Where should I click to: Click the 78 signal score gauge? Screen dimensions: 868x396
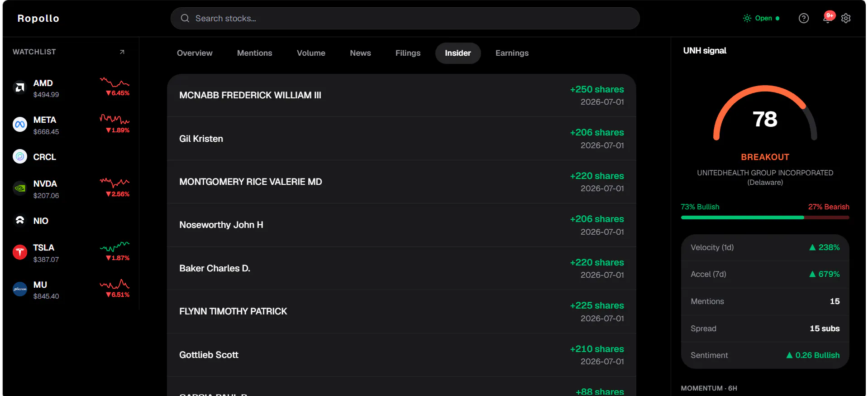[x=765, y=113]
